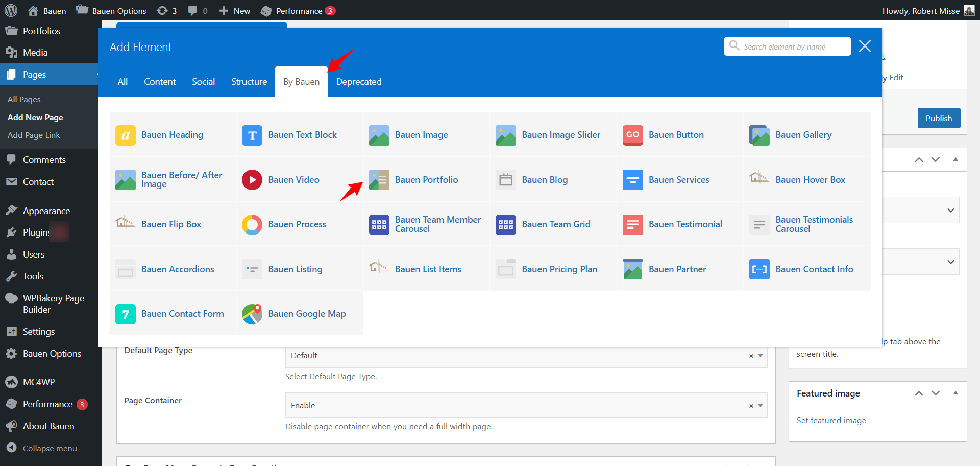
Task: Click the Edit link near Publish
Action: click(x=896, y=78)
